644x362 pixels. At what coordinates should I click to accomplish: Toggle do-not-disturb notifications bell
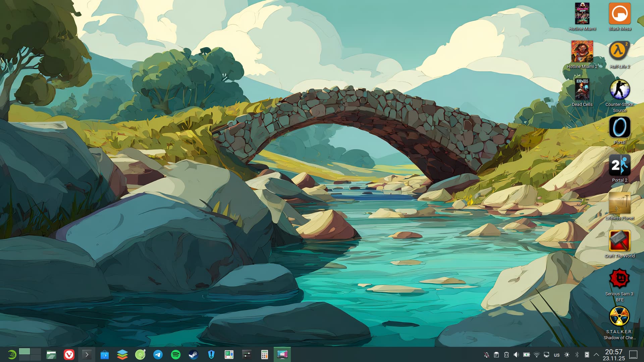click(x=486, y=355)
